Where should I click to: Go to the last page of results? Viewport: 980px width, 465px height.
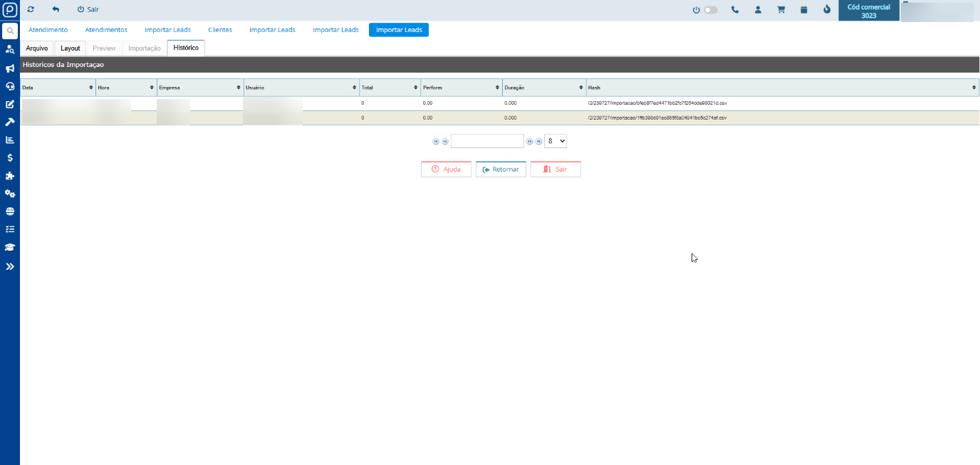pos(538,141)
